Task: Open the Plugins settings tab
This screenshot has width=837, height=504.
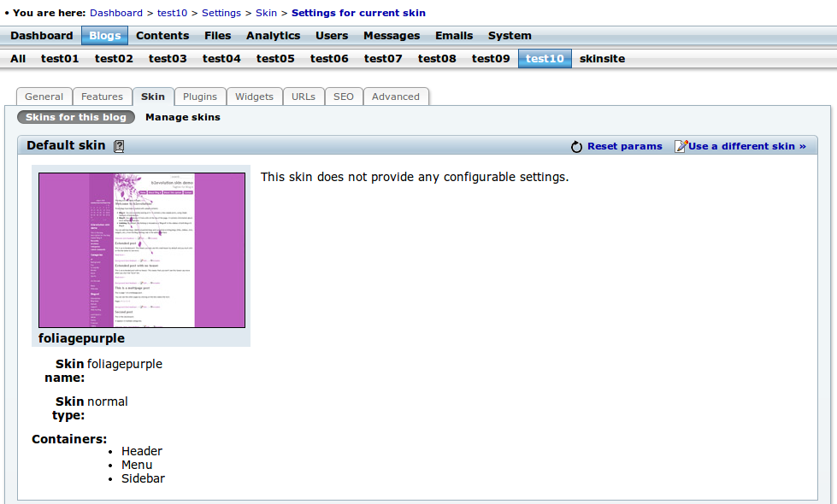Action: (x=200, y=97)
